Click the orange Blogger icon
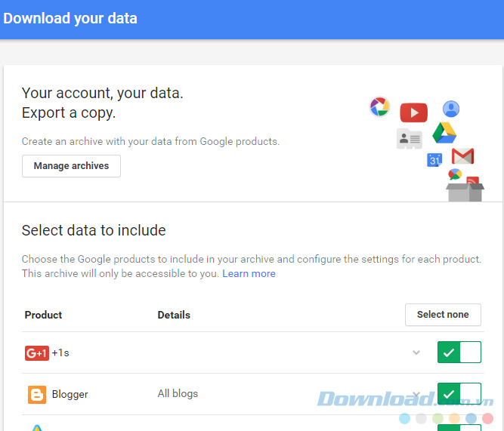Image resolution: width=504 pixels, height=431 pixels. (37, 394)
